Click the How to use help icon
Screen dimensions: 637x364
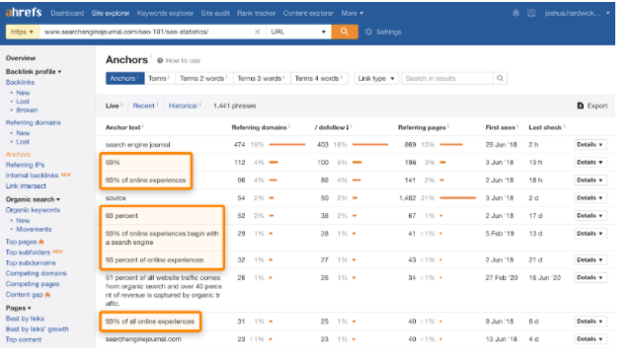160,60
